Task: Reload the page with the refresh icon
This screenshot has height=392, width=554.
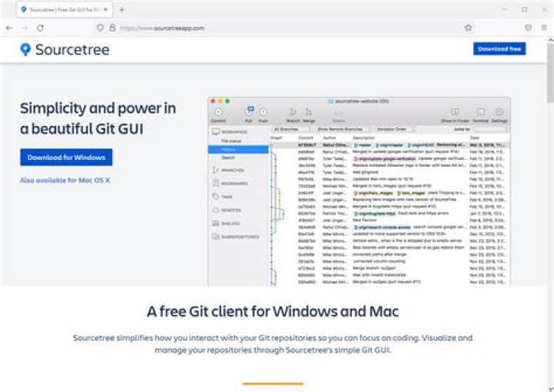Action: point(40,28)
